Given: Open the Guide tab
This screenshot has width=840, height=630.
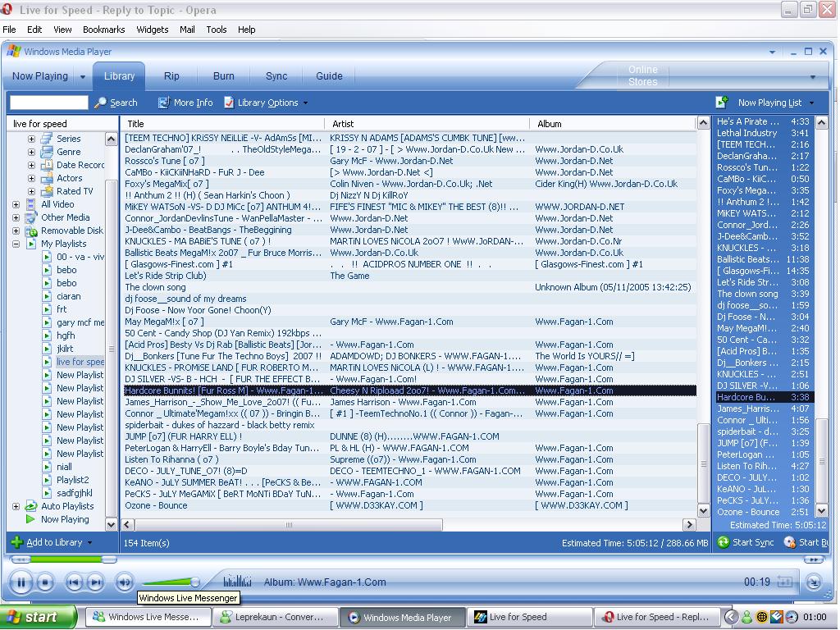Looking at the screenshot, I should point(329,76).
